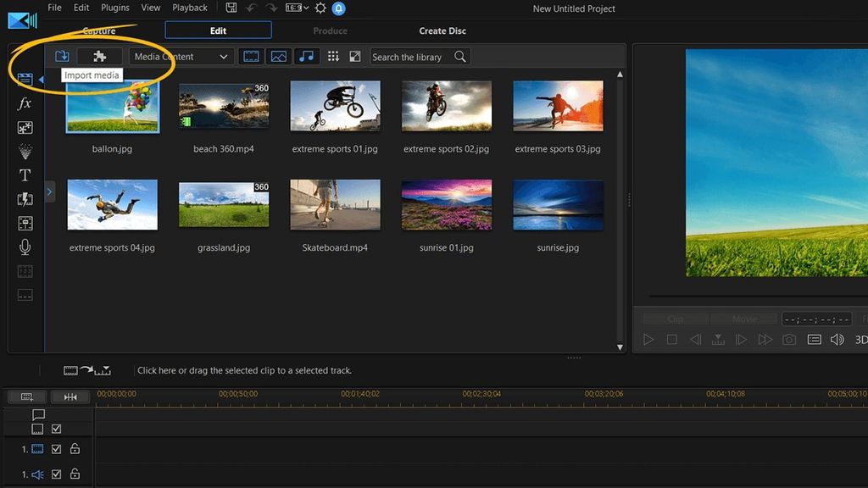This screenshot has width=868, height=488.
Task: Select the Effect Room fx icon
Action: click(25, 103)
